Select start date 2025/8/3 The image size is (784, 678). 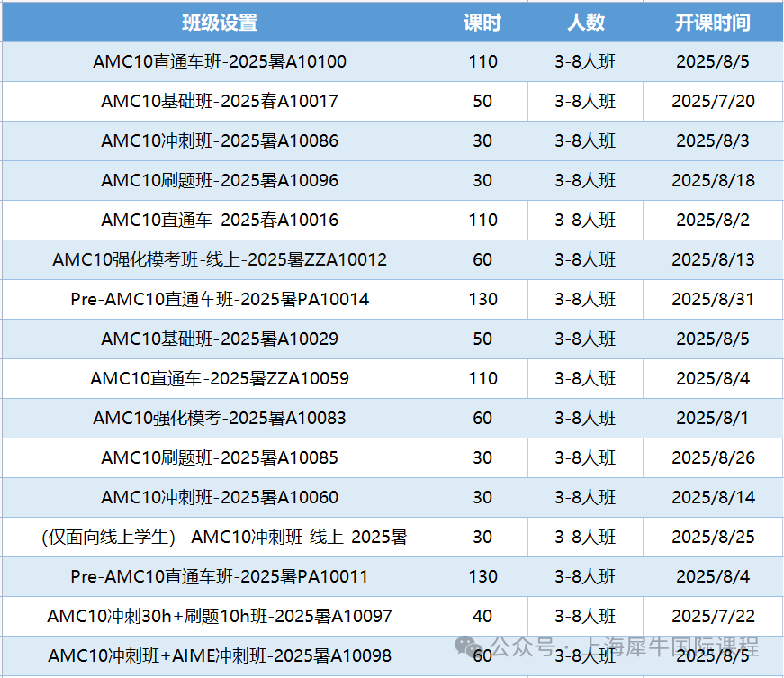tap(713, 140)
